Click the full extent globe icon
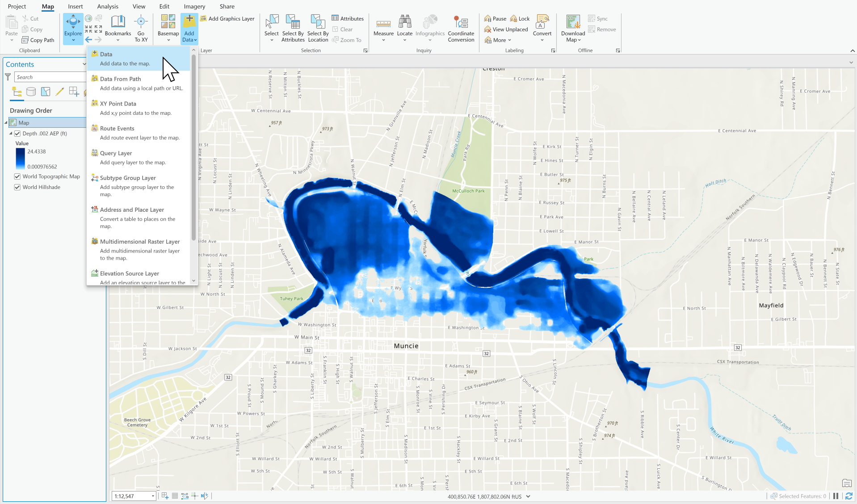This screenshot has width=857, height=504. [x=88, y=18]
